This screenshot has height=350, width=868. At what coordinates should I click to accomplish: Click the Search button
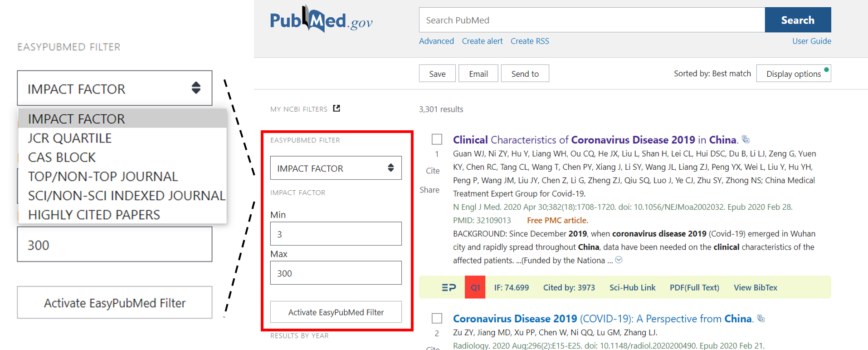click(798, 20)
